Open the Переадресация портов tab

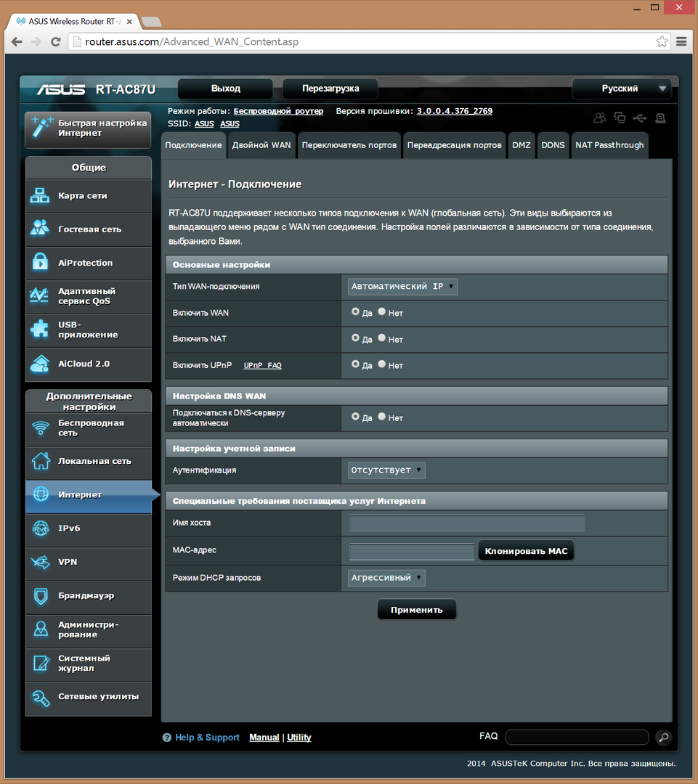click(454, 145)
